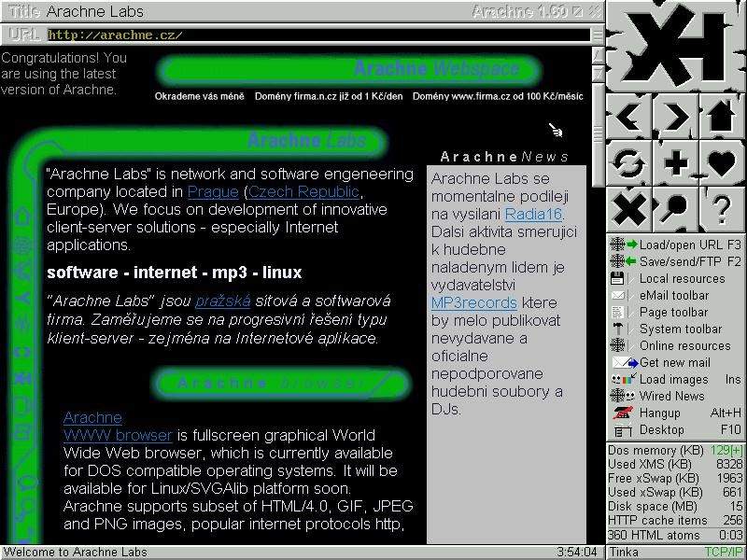
Task: Click the ridged scrollbar thumb
Action: (598, 134)
